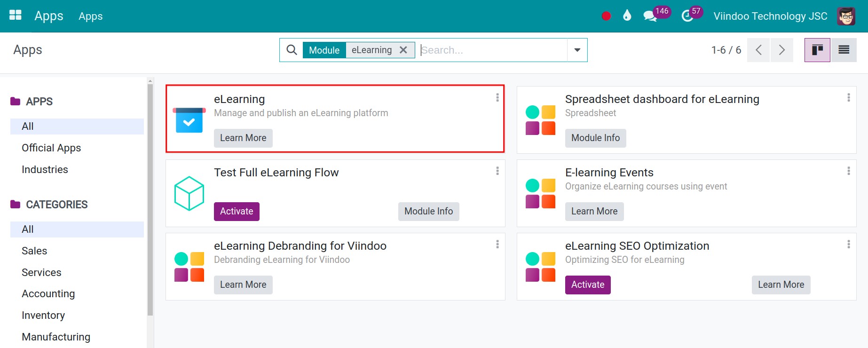Open Test Full eLearning Flow options menu
Screen dimensions: 868x348
click(x=497, y=171)
